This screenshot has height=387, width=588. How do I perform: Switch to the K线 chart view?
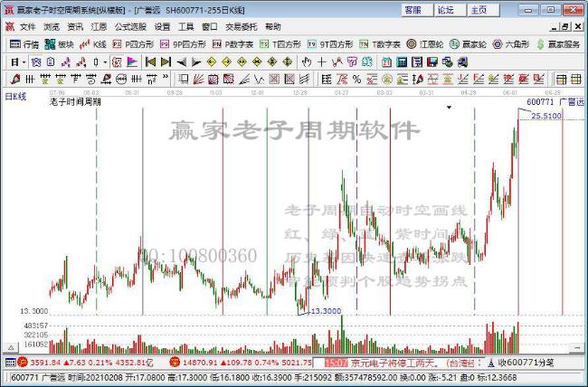(x=93, y=44)
